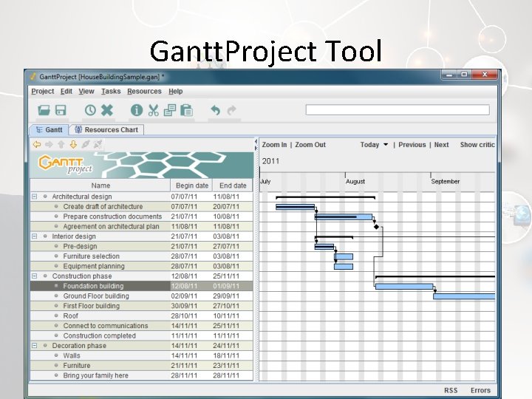Click the Delete X icon in toolbar
The width and height of the screenshot is (532, 399).
click(107, 110)
